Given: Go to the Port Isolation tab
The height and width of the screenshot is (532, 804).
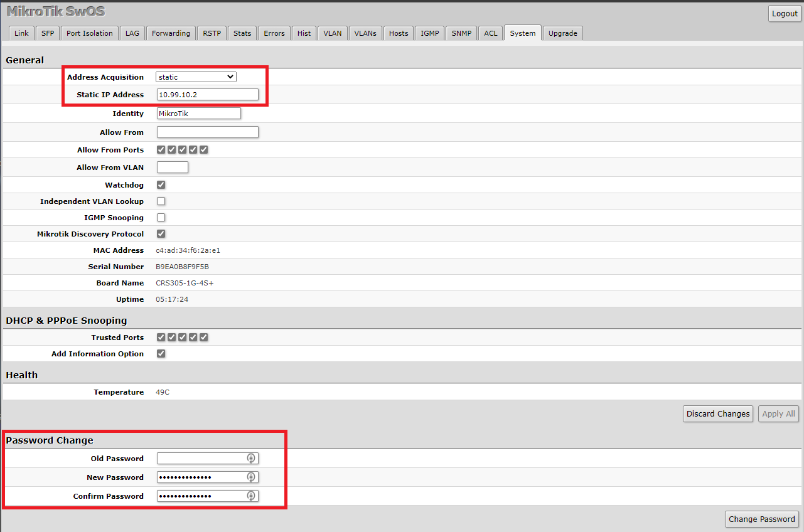Looking at the screenshot, I should 90,33.
